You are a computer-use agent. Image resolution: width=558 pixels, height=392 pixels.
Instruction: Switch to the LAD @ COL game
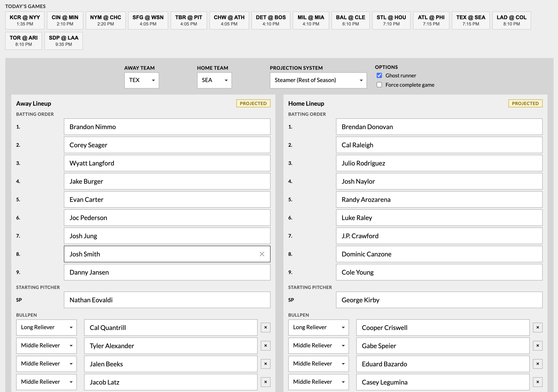[x=511, y=20]
